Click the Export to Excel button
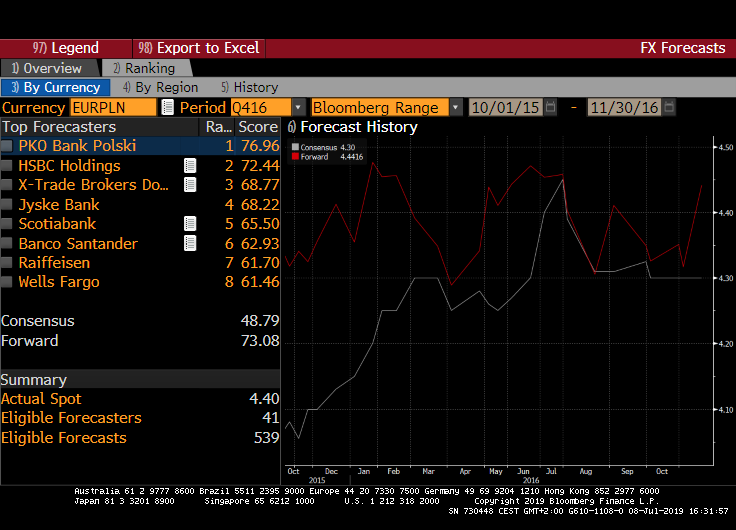The width and height of the screenshot is (736, 530). (198, 48)
